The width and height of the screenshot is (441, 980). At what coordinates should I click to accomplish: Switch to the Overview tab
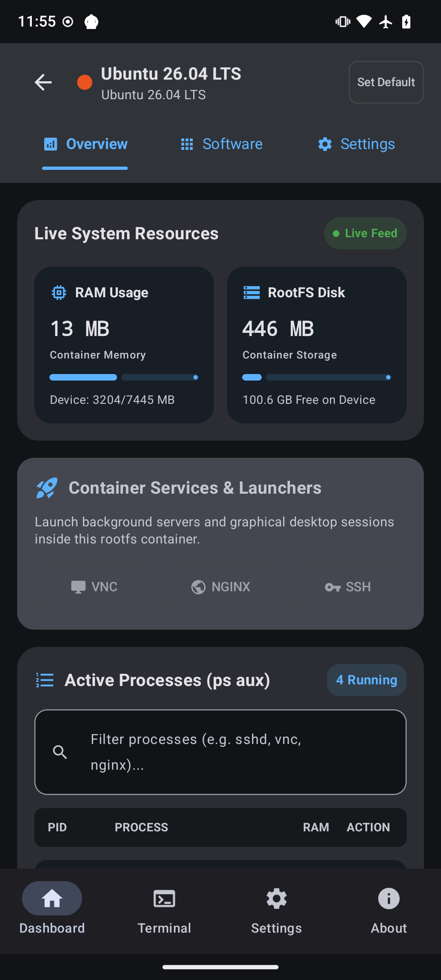[x=85, y=144]
